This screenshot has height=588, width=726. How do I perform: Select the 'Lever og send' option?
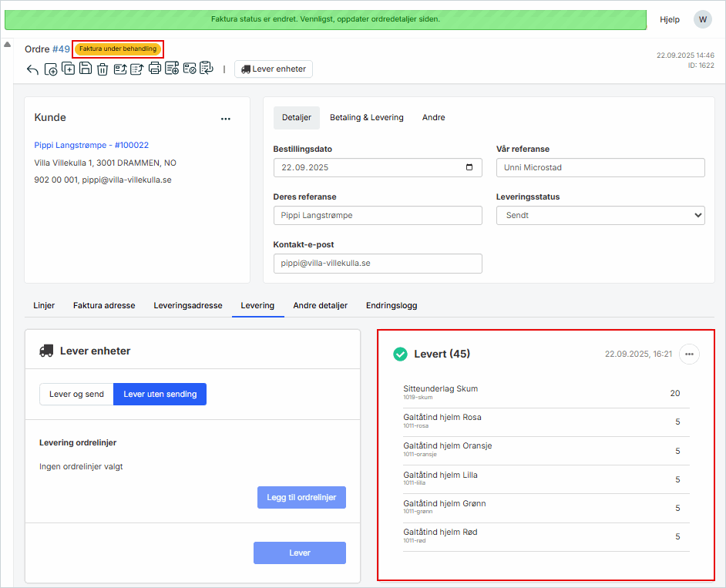[76, 394]
